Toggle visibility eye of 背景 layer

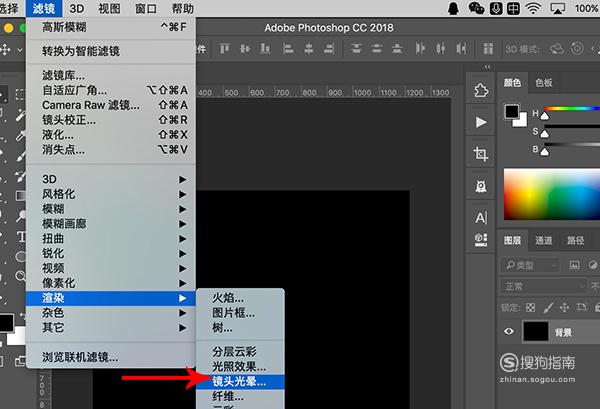(509, 331)
